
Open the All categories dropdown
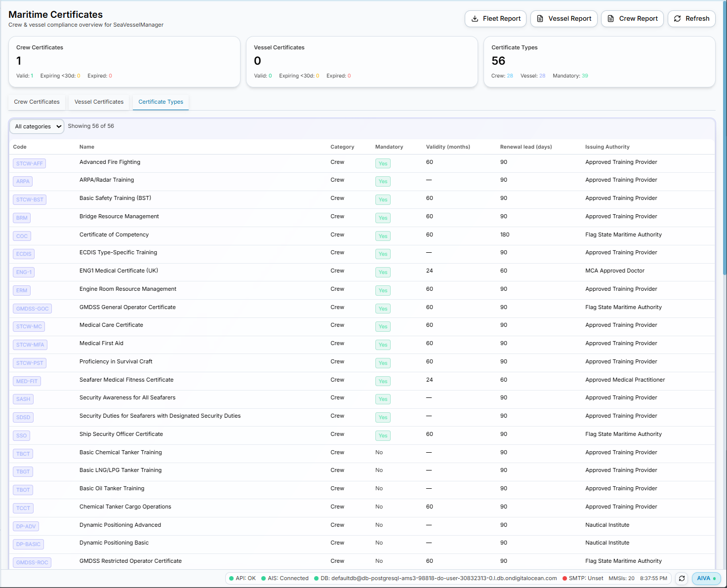37,126
